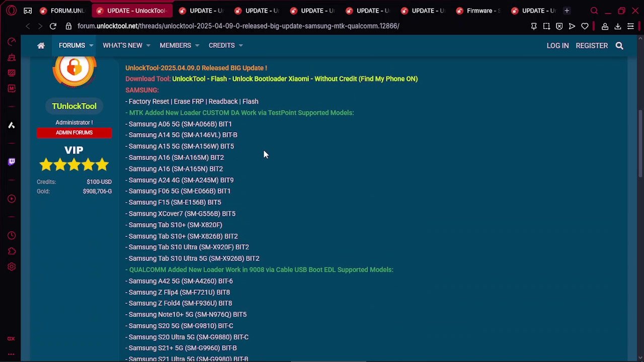
Task: Open the easy setup sliders icon
Action: tap(630, 26)
